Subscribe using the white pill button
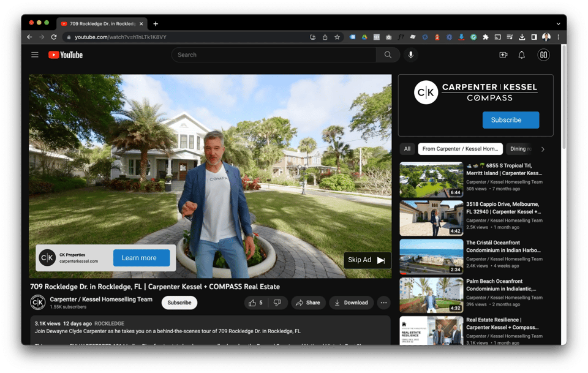Screen dimensions: 588x373 [179, 303]
